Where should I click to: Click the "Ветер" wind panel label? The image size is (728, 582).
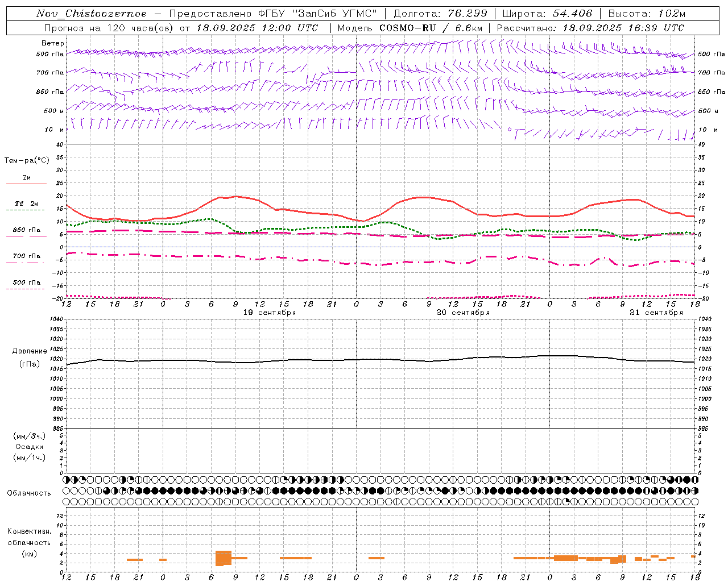tap(52, 43)
